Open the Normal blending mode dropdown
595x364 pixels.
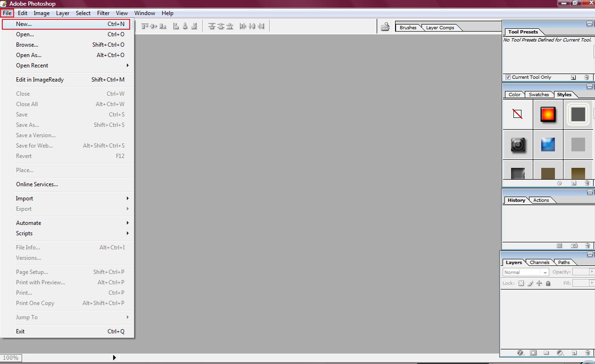tap(526, 272)
